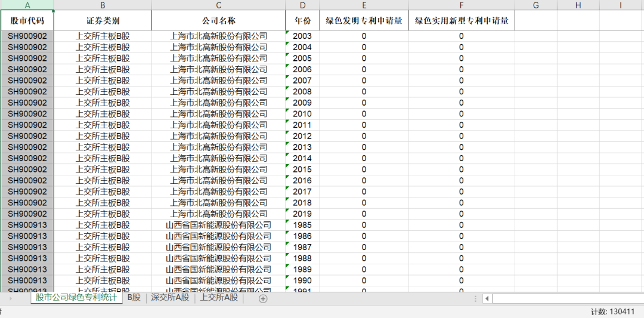Select year cell 1986
The height and width of the screenshot is (318, 644).
303,236
